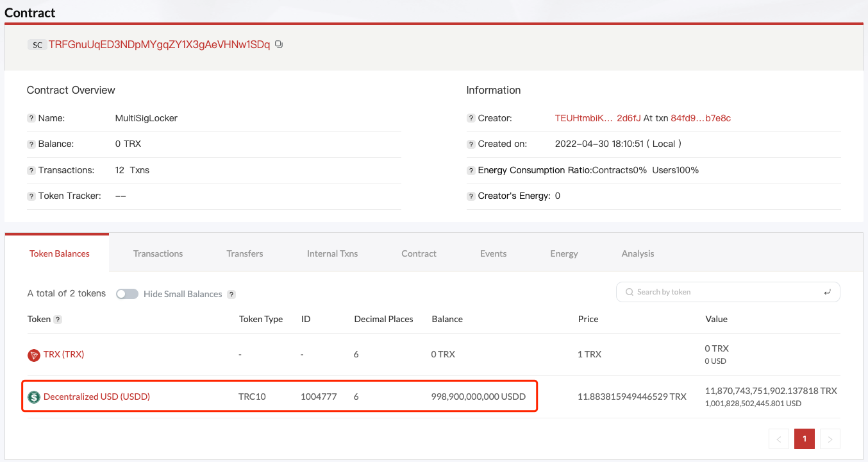Viewport: 868px width, 462px height.
Task: Open help icon next to Transactions label
Action: 31,171
